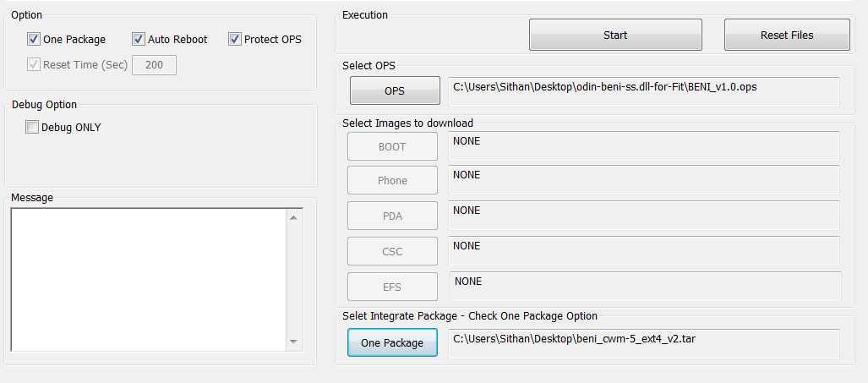Enable the Debug ONLY checkbox
Viewport: 868px width, 383px height.
tap(32, 128)
